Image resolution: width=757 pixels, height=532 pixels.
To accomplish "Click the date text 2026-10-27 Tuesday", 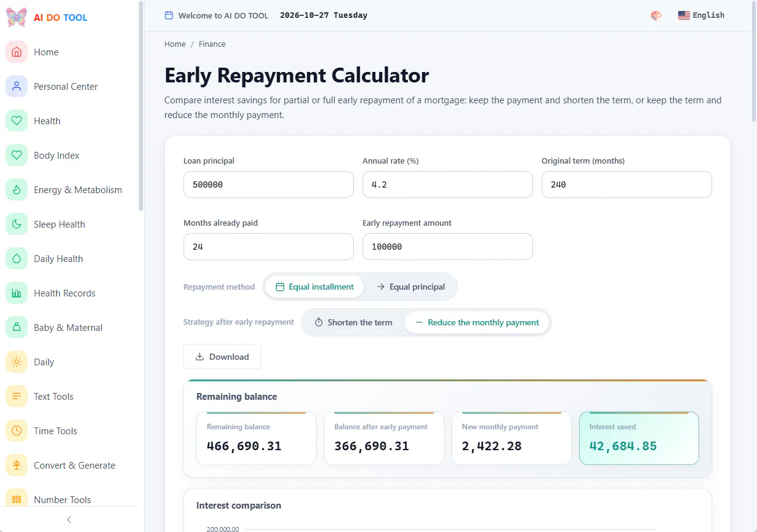I will pyautogui.click(x=324, y=15).
